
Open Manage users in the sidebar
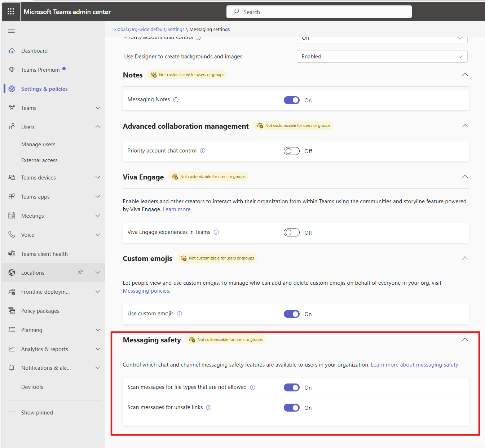[38, 145]
